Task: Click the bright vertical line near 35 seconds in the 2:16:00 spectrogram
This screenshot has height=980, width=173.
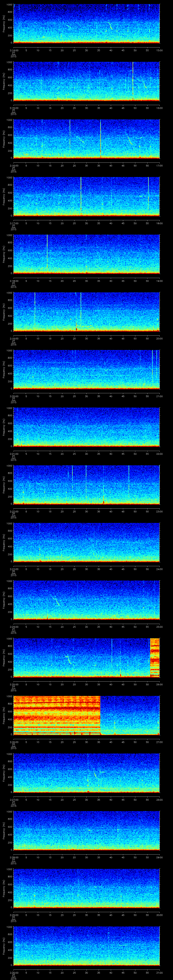Action: click(100, 139)
